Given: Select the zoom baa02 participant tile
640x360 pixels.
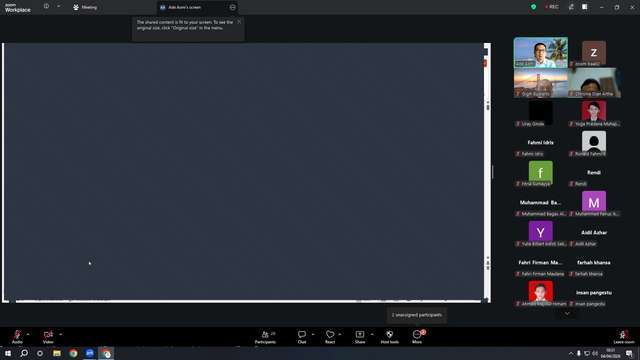Looking at the screenshot, I should (594, 53).
